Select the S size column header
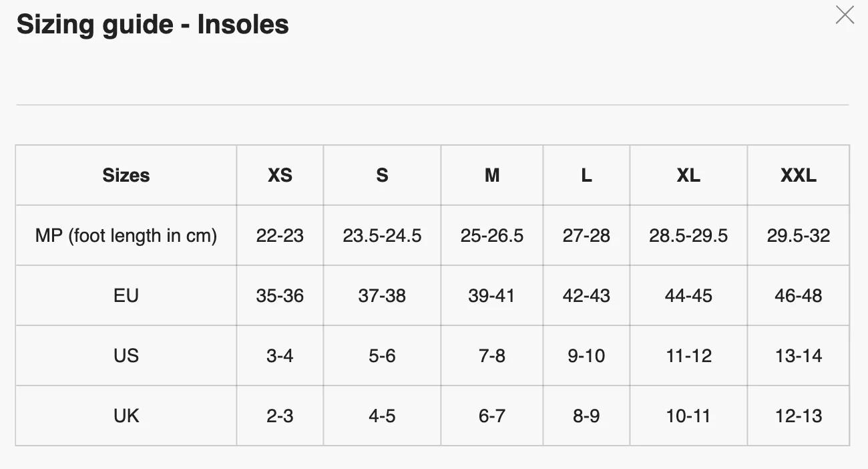The width and height of the screenshot is (868, 469). pyautogui.click(x=382, y=175)
